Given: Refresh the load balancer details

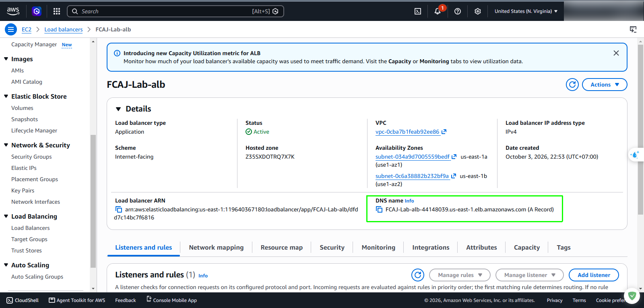Looking at the screenshot, I should click(572, 85).
